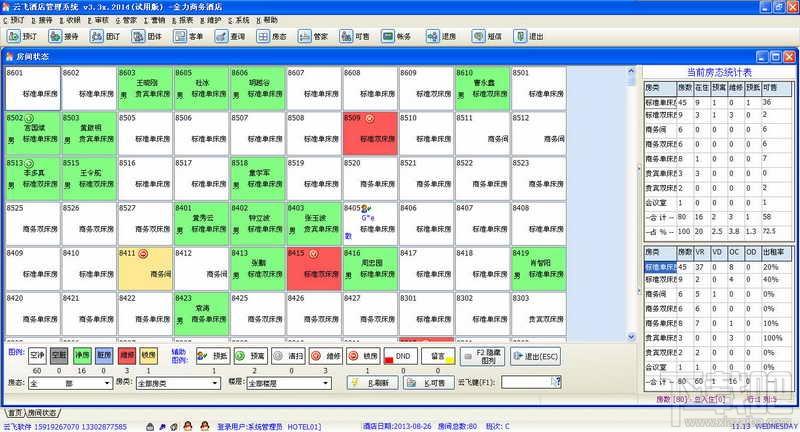Toggle the 空净 vacant-clean legend filter
This screenshot has width=800, height=432.
point(37,355)
